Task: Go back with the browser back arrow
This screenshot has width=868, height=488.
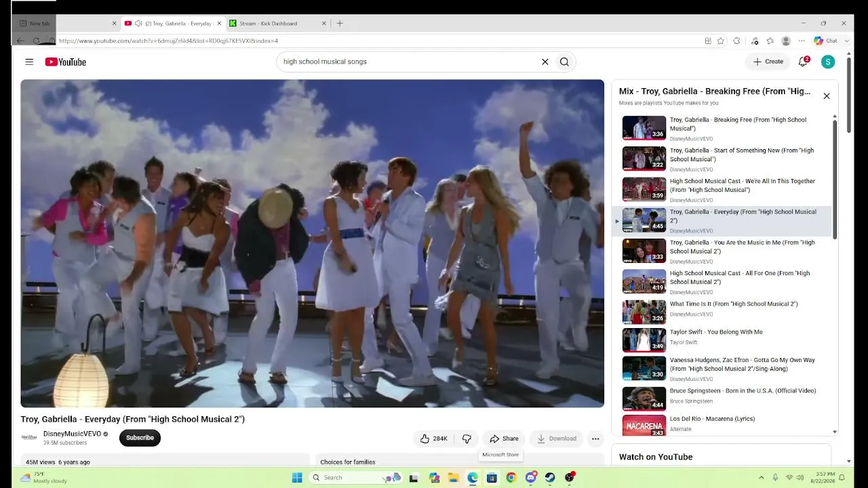Action: point(20,41)
